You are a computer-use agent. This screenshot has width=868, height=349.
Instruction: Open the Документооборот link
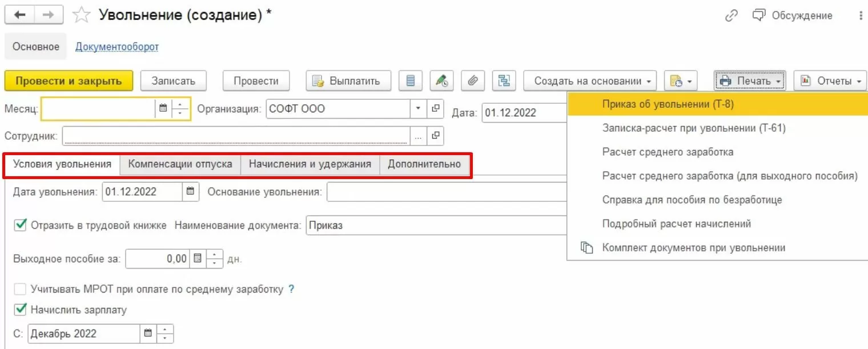(x=117, y=47)
